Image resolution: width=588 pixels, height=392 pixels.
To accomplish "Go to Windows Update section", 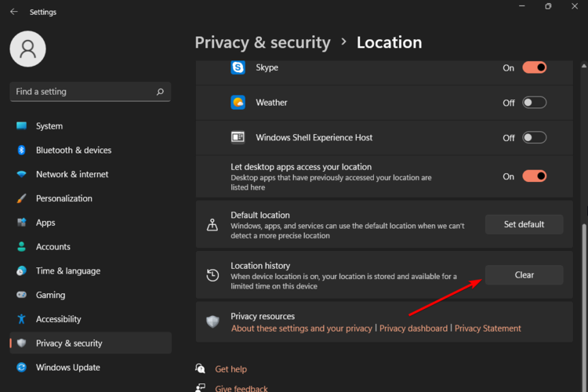I will point(67,367).
